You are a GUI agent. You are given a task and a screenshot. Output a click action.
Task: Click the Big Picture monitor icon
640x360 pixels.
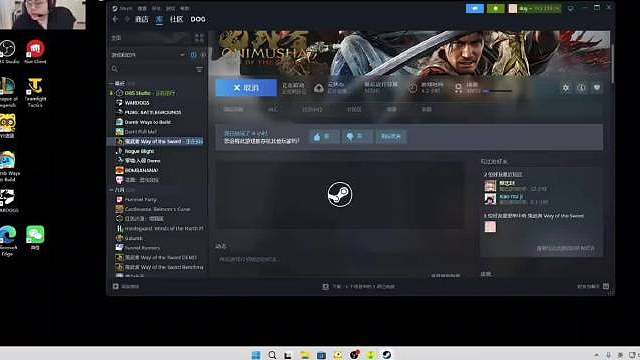tap(571, 8)
